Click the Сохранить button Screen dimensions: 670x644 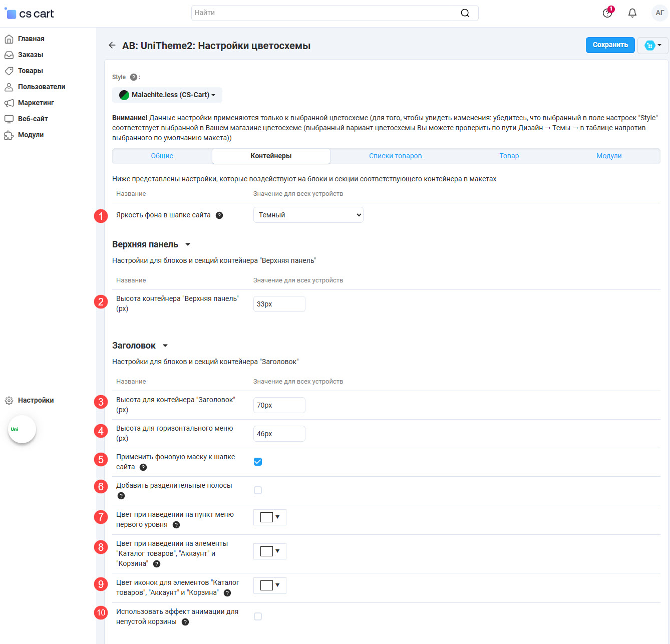(x=610, y=45)
